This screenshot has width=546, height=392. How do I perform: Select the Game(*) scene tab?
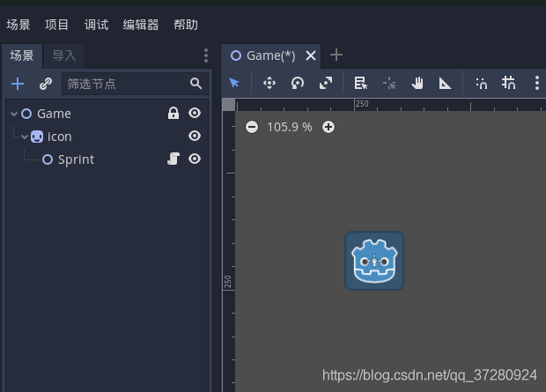pos(271,55)
